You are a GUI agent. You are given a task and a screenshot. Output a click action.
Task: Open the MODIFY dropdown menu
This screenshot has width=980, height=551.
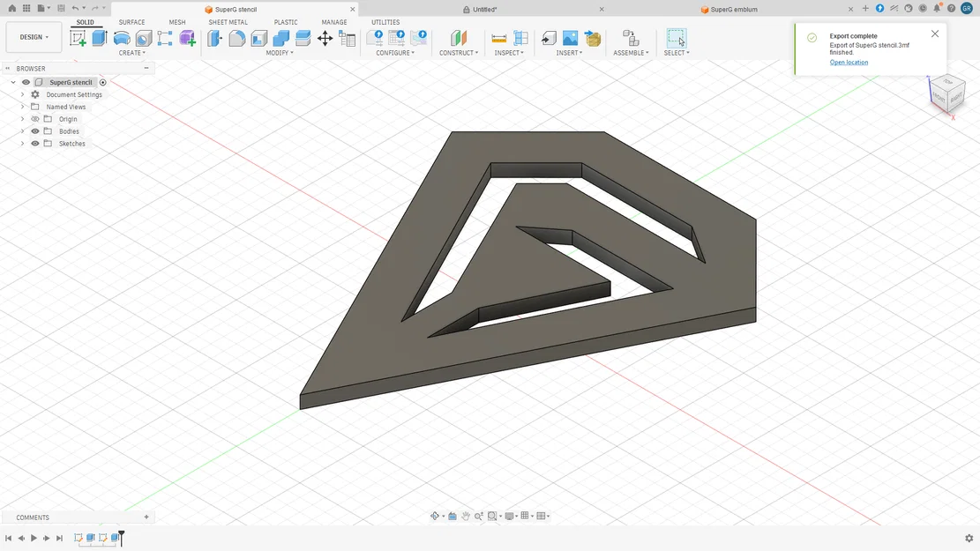(x=280, y=53)
